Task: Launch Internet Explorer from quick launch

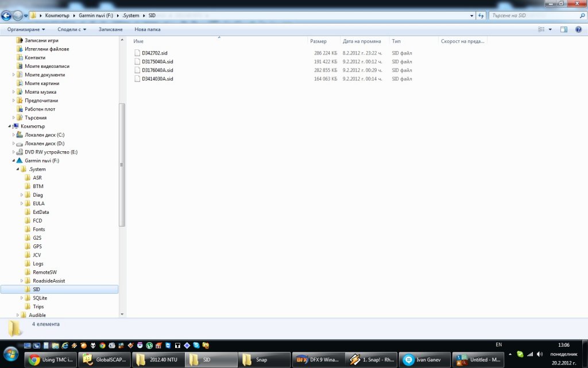Action: 64,346
